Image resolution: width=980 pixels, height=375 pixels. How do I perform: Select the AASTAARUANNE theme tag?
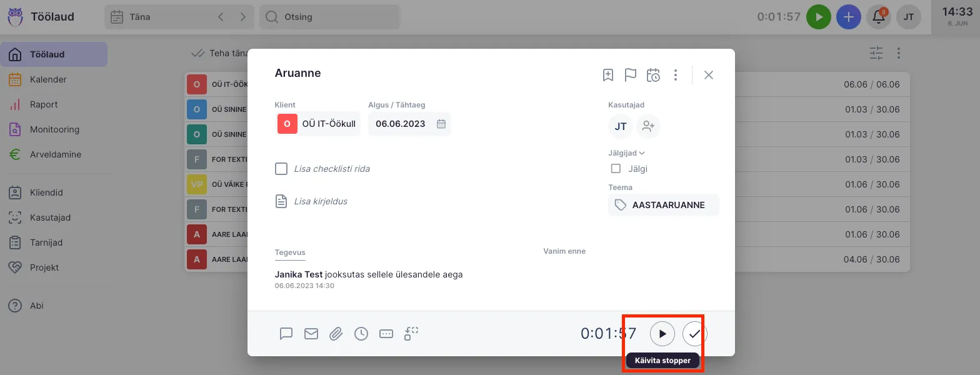coord(663,205)
